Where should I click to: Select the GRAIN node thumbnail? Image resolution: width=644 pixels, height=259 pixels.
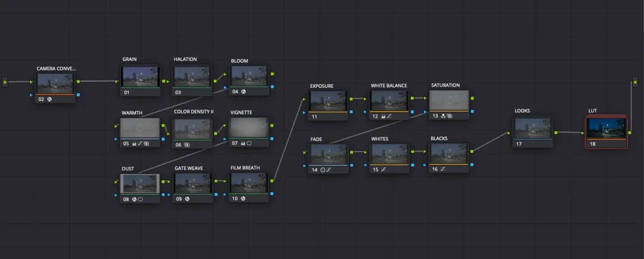(x=140, y=76)
